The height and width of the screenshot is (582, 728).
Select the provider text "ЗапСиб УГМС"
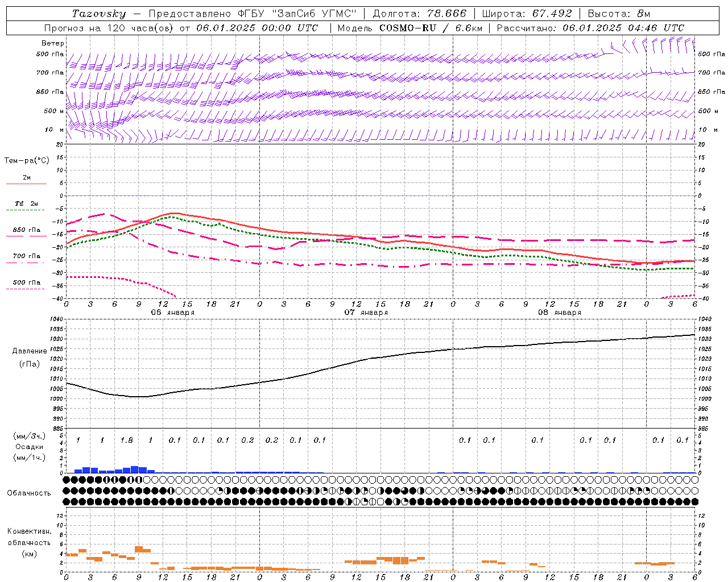pos(315,14)
